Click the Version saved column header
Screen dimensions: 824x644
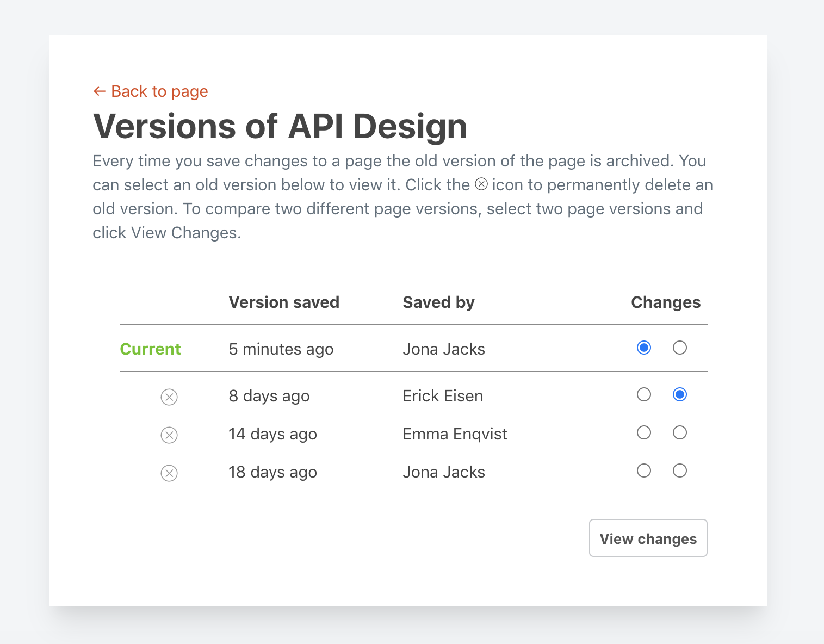coord(284,302)
